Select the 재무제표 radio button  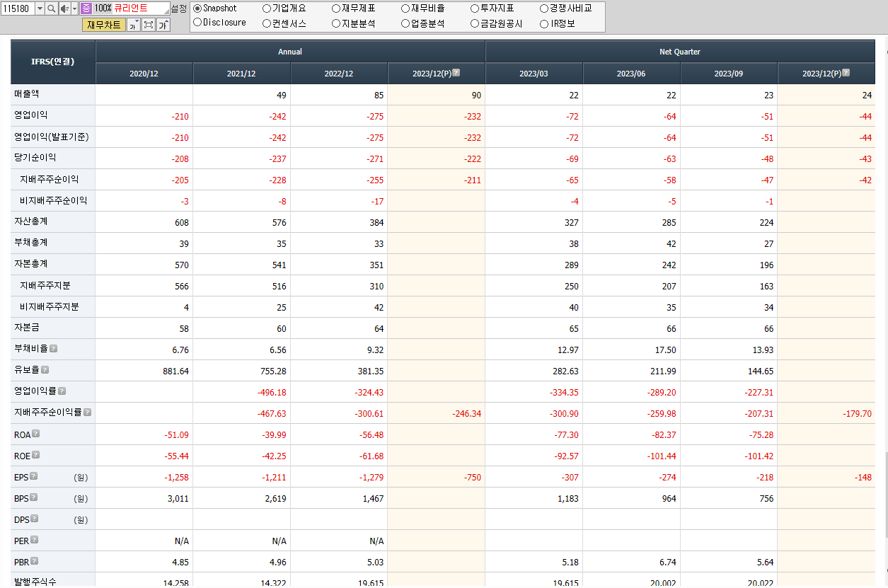335,8
